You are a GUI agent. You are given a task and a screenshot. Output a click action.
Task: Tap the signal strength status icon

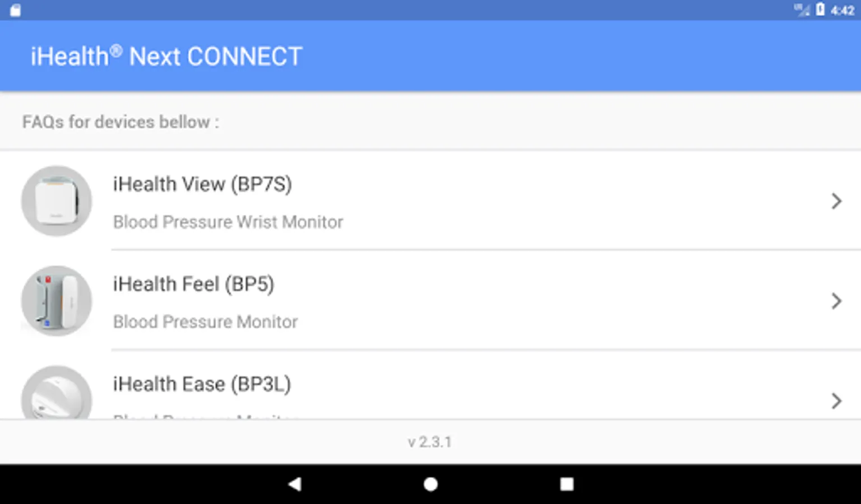802,10
